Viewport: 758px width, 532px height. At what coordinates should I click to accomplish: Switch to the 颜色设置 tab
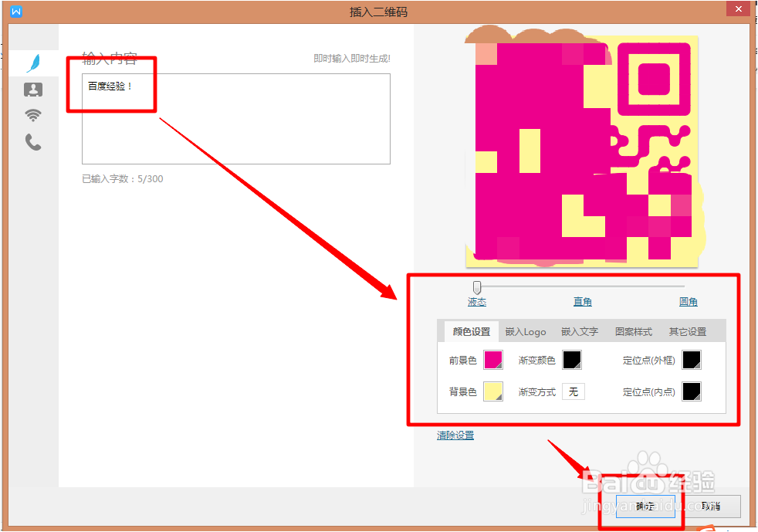click(x=472, y=332)
